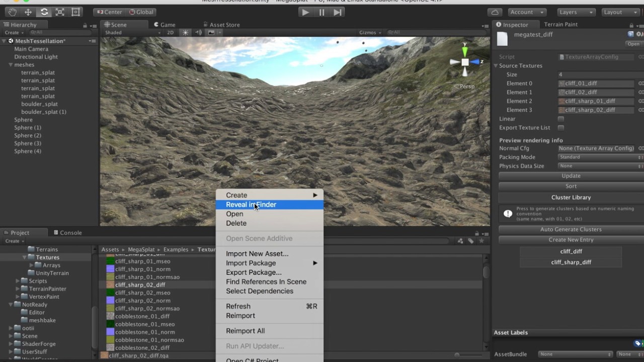This screenshot has width=644, height=362.
Task: Open the Shaded draw mode dropdown
Action: click(x=133, y=33)
